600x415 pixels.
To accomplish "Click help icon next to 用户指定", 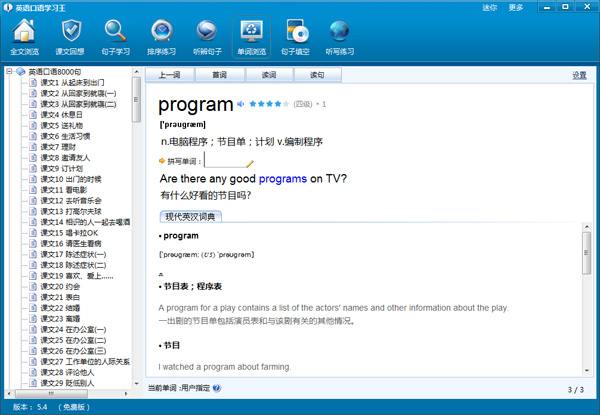I will tap(217, 388).
